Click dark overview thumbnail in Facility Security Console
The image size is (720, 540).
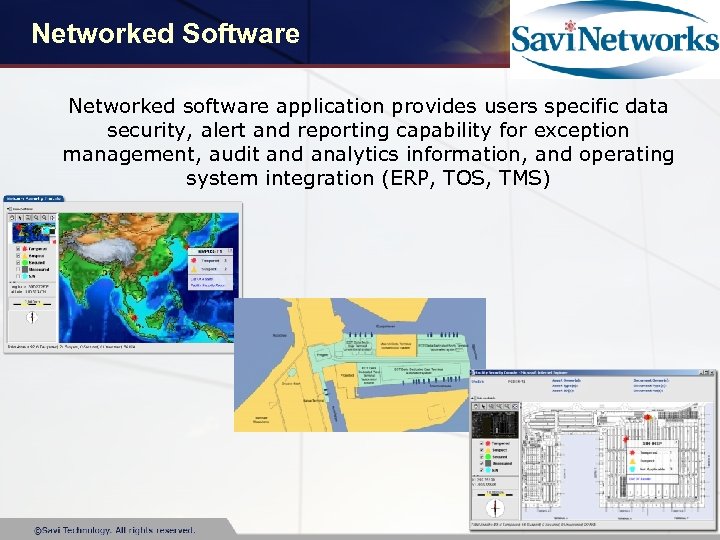(x=495, y=424)
